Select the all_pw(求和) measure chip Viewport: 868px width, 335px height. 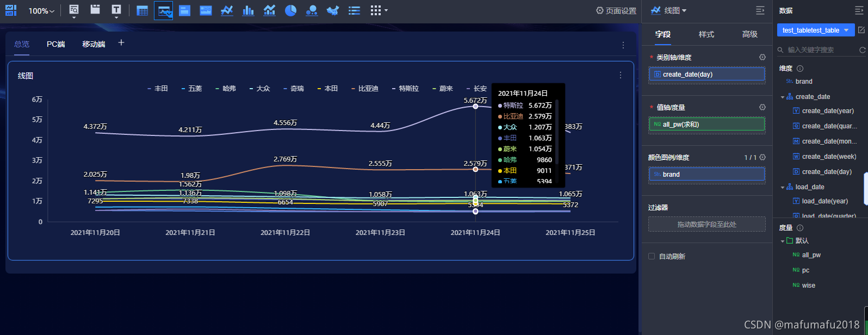(707, 124)
